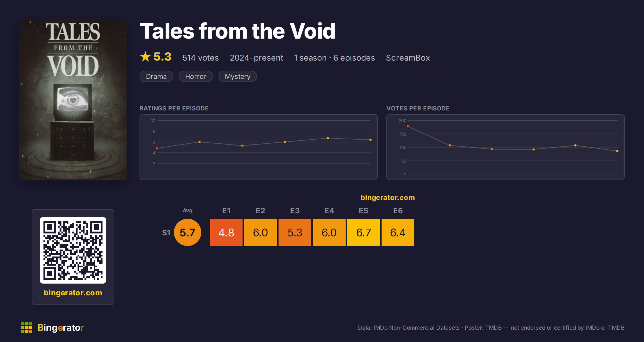Image resolution: width=644 pixels, height=342 pixels.
Task: Select the Mystery genre tag
Action: tap(238, 76)
